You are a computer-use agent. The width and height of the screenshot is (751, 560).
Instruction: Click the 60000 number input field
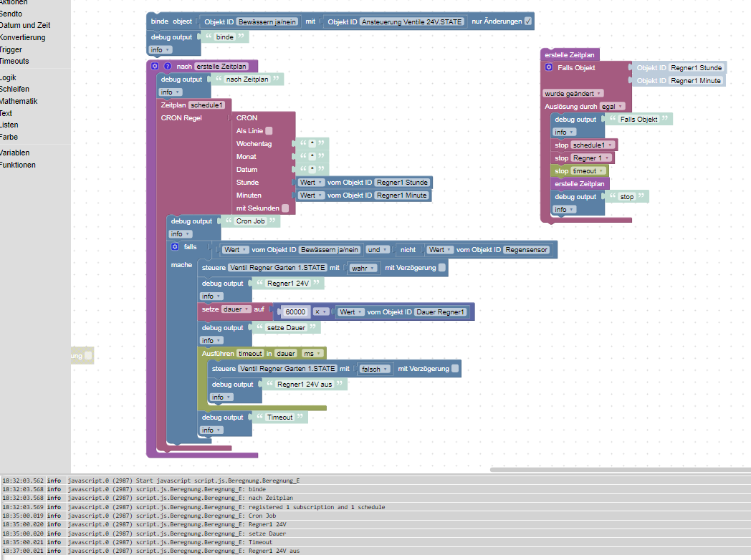click(x=295, y=312)
